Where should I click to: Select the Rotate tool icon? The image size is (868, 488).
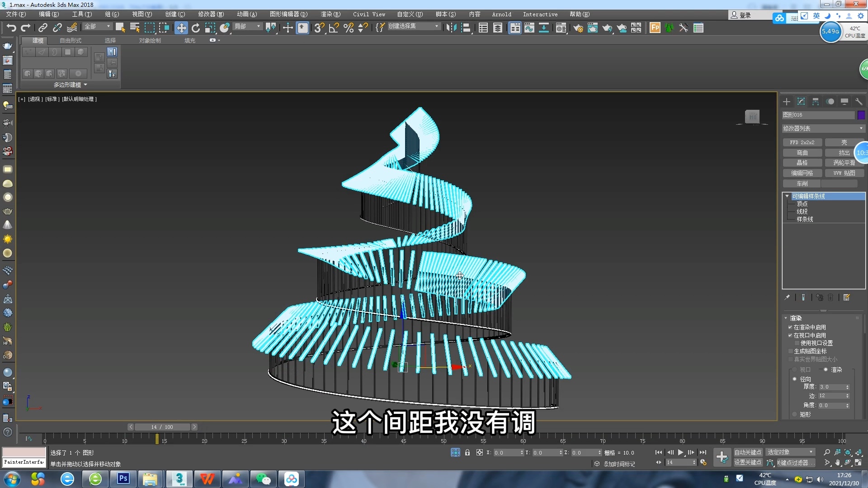(x=195, y=28)
